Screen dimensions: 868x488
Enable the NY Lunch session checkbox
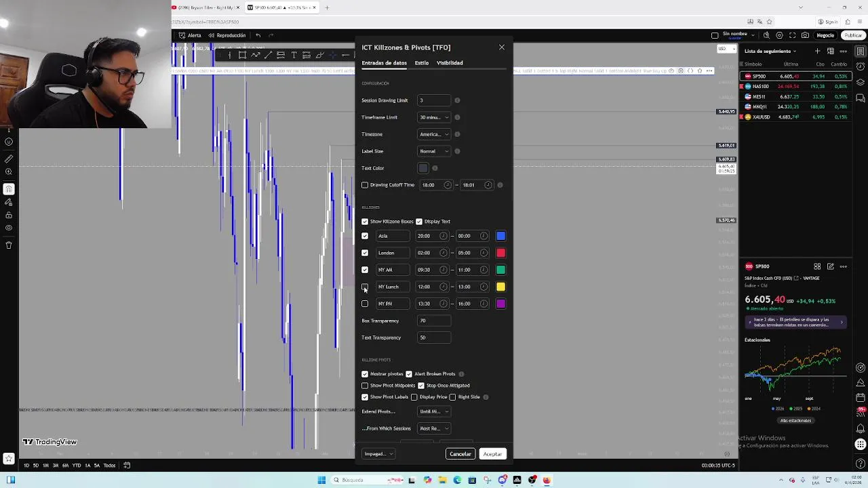click(x=365, y=287)
